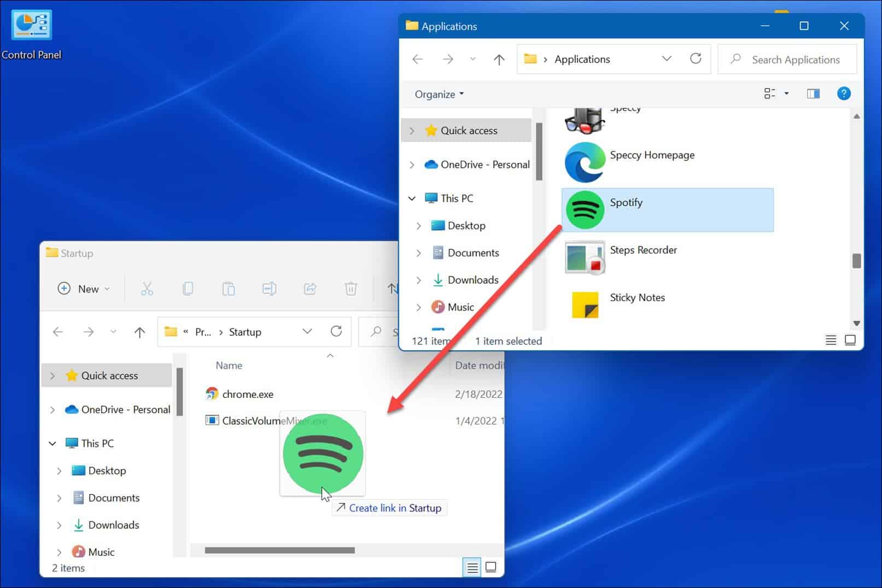Click the Share icon in Startup toolbar
Viewport: 882px width, 588px height.
pos(310,289)
